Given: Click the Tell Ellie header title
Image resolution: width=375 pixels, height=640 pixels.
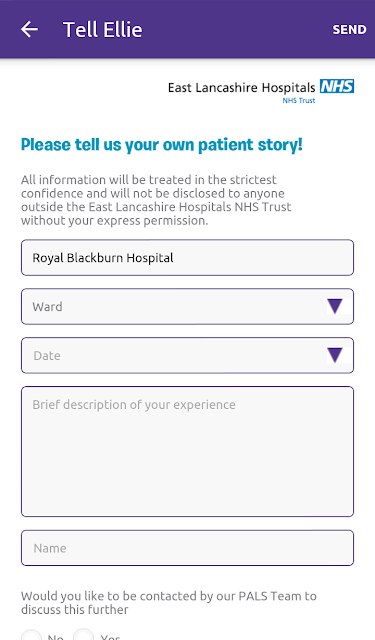Looking at the screenshot, I should point(103,30).
